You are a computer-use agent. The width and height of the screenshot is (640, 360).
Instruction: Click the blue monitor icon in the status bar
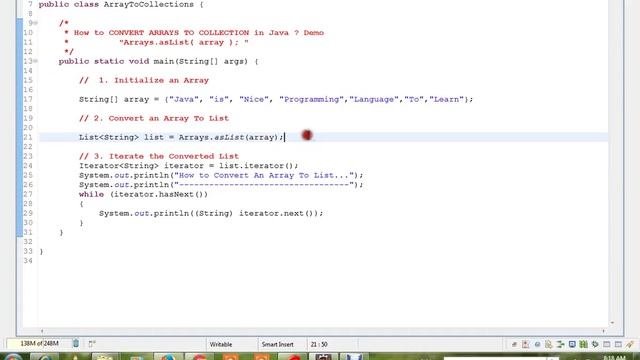[572, 344]
